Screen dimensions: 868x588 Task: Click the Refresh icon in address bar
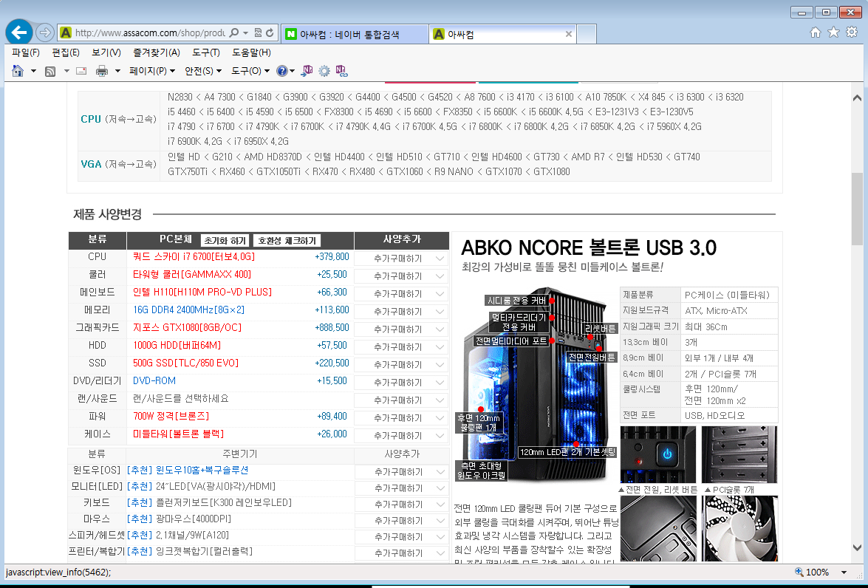point(270,33)
